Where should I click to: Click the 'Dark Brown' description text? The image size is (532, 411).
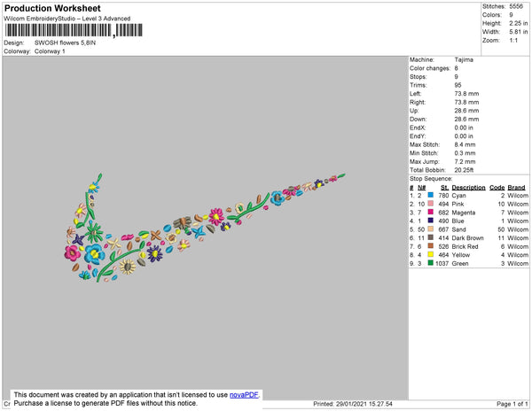point(468,238)
